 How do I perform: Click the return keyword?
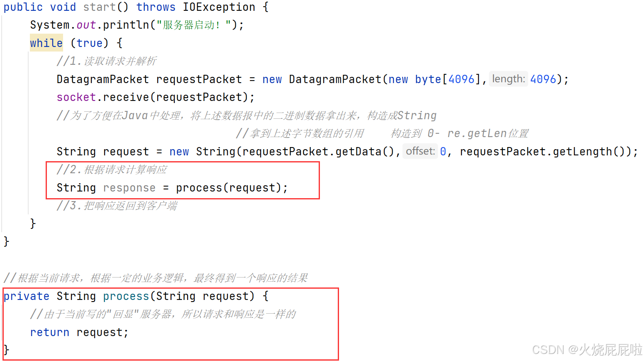(x=50, y=332)
